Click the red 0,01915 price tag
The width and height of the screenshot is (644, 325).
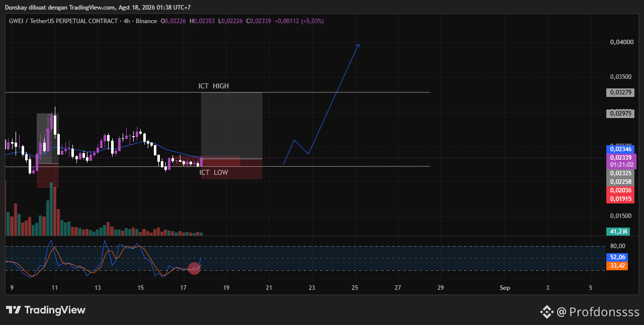tap(621, 199)
